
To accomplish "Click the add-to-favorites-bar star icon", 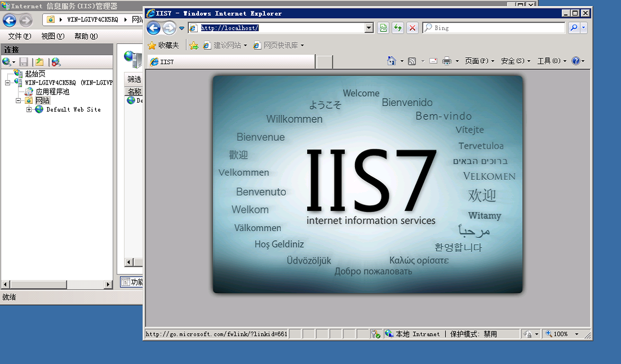I will click(194, 46).
